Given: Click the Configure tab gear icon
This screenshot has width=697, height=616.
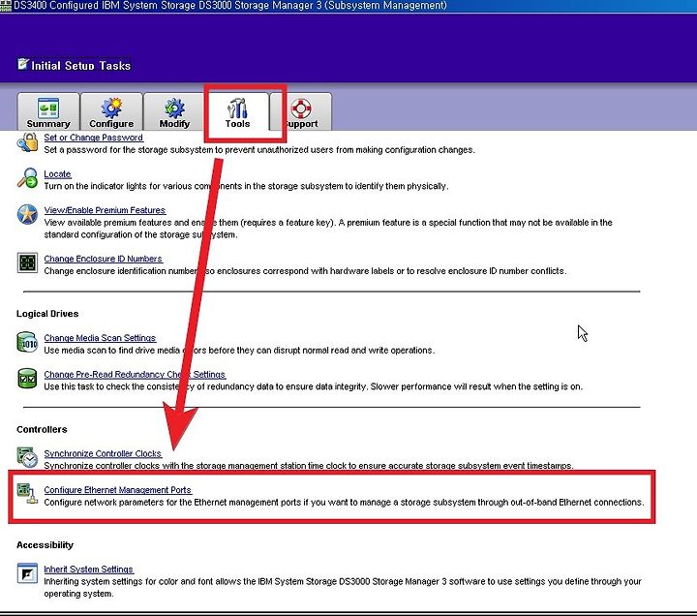Looking at the screenshot, I should pos(111,108).
